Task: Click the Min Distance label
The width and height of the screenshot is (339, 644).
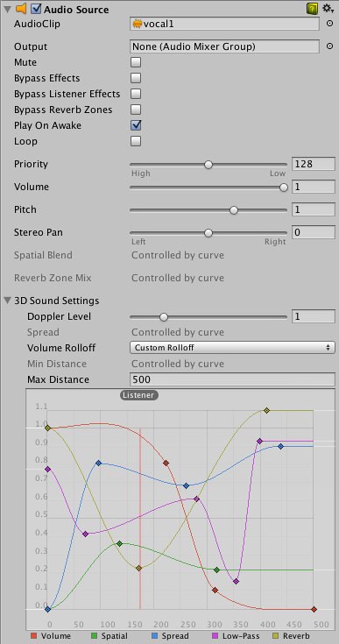Action: tap(57, 364)
